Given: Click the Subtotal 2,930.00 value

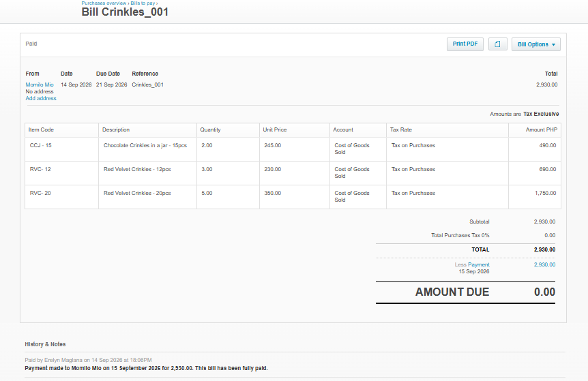Looking at the screenshot, I should coord(544,222).
